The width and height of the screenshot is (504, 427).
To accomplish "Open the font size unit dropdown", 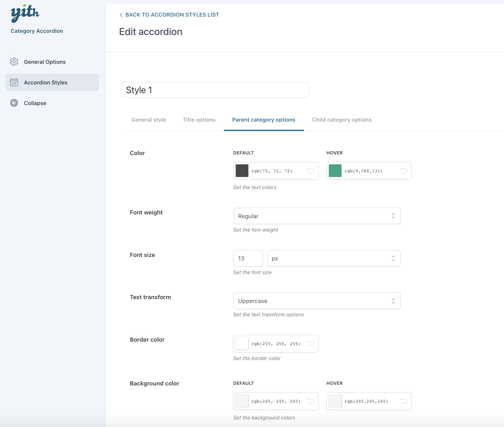I will (x=333, y=259).
